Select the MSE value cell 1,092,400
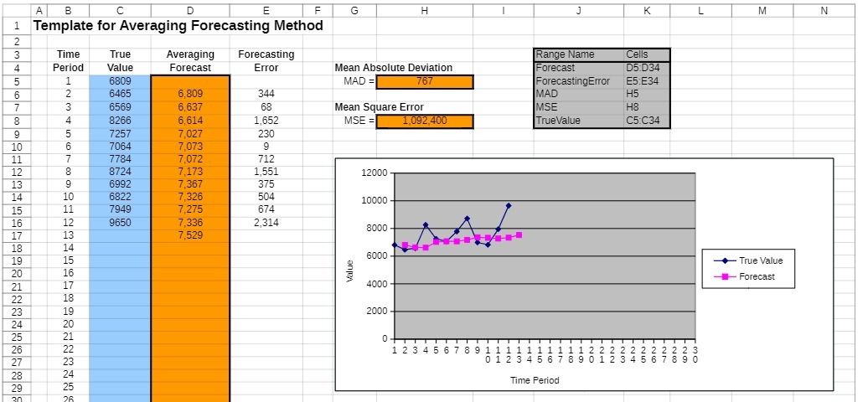Image resolution: width=868 pixels, height=402 pixels. [425, 121]
